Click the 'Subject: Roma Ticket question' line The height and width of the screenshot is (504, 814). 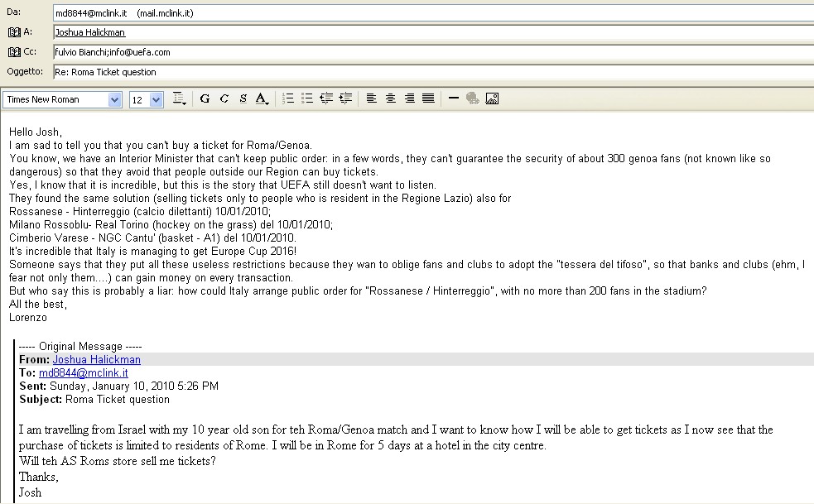[94, 399]
